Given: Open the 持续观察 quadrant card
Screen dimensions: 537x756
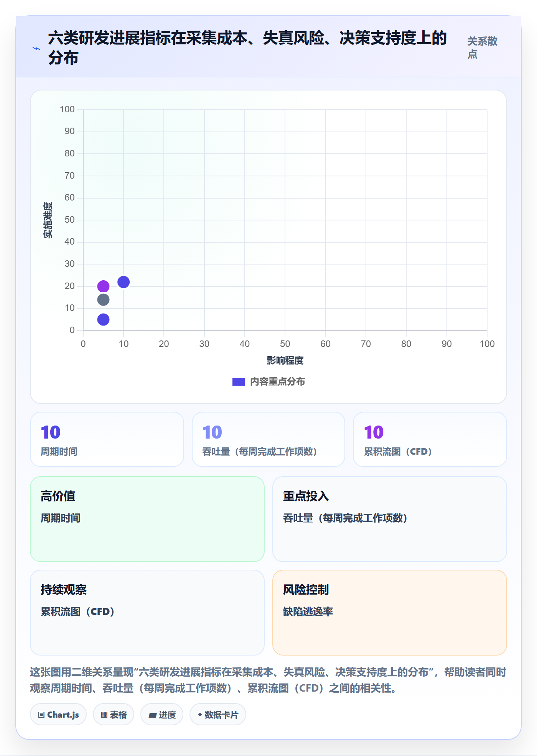Looking at the screenshot, I should 147,613.
